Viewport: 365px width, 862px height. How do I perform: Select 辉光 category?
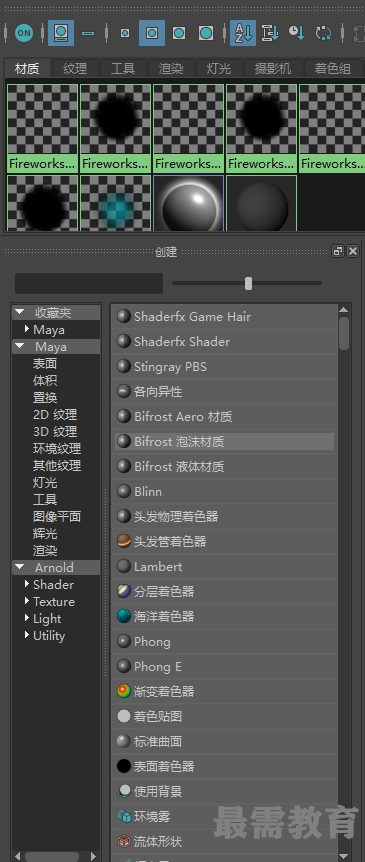[x=45, y=534]
